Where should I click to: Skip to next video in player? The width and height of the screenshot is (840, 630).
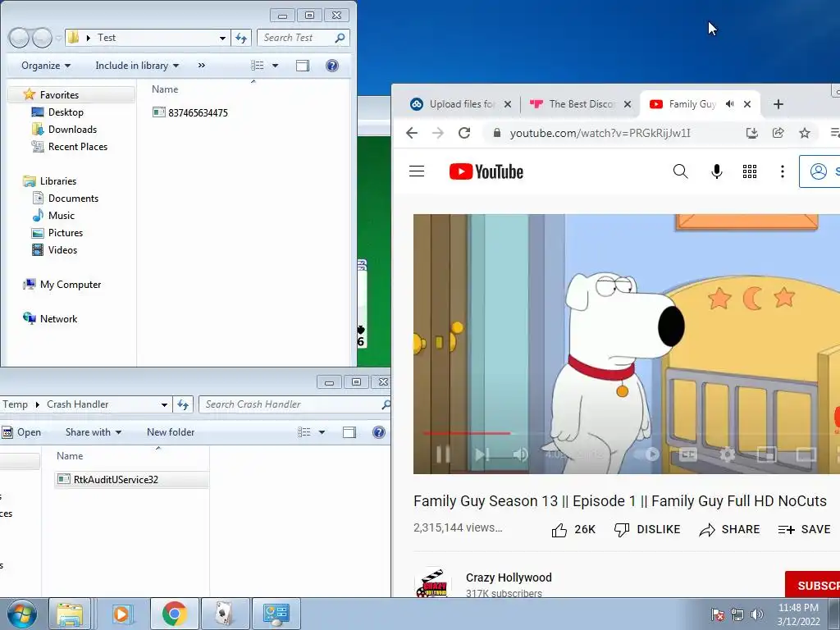pyautogui.click(x=482, y=454)
